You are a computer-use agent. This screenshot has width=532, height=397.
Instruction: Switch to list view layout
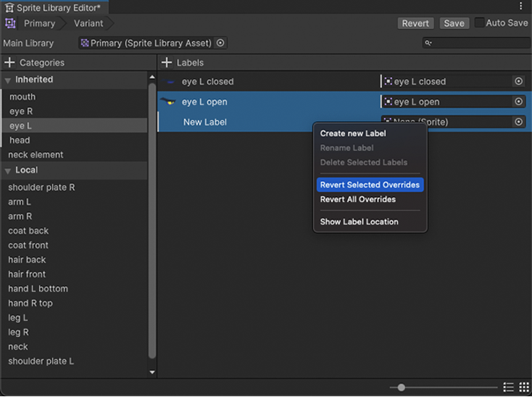(x=509, y=388)
